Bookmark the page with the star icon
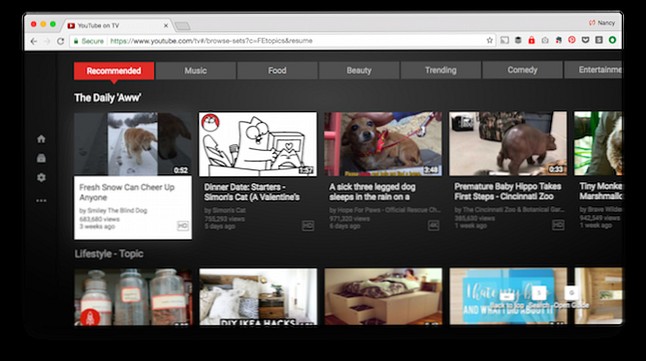Viewport: 646px width, 361px height. coord(489,40)
